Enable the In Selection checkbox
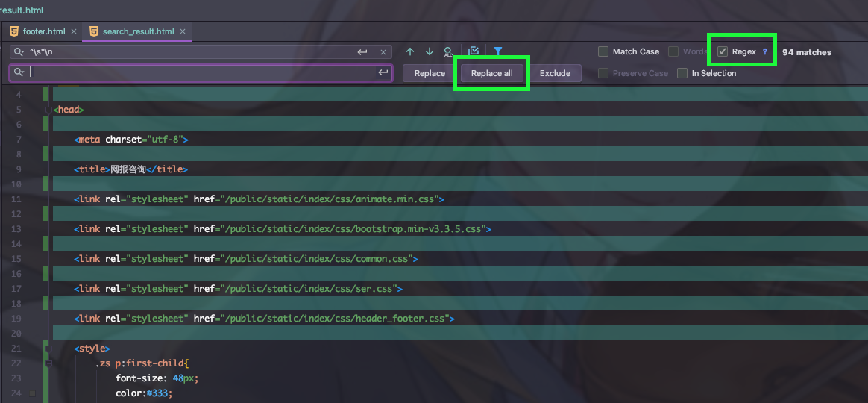Image resolution: width=868 pixels, height=403 pixels. (682, 73)
